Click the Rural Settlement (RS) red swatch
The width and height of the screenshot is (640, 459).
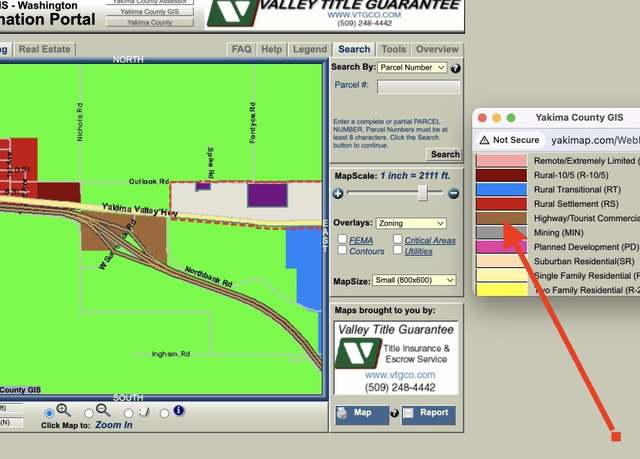[x=501, y=204]
